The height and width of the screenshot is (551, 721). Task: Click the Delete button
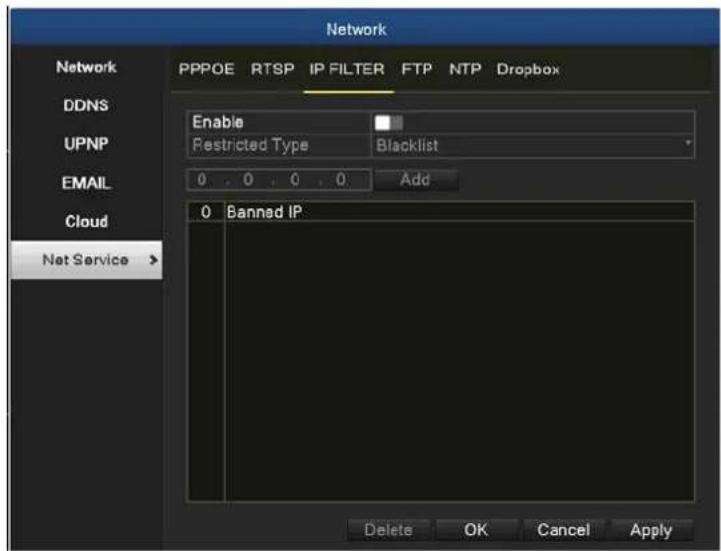pyautogui.click(x=389, y=530)
